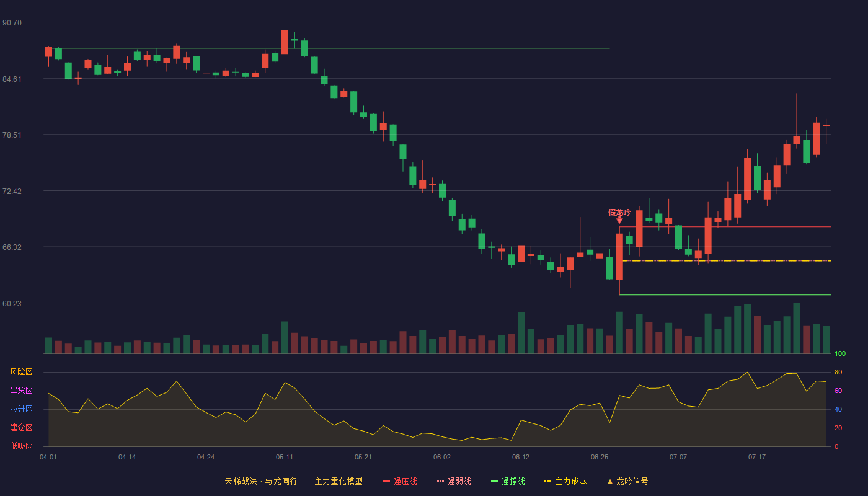Click the 66.32 price axis label
Image resolution: width=868 pixels, height=496 pixels.
pyautogui.click(x=12, y=247)
